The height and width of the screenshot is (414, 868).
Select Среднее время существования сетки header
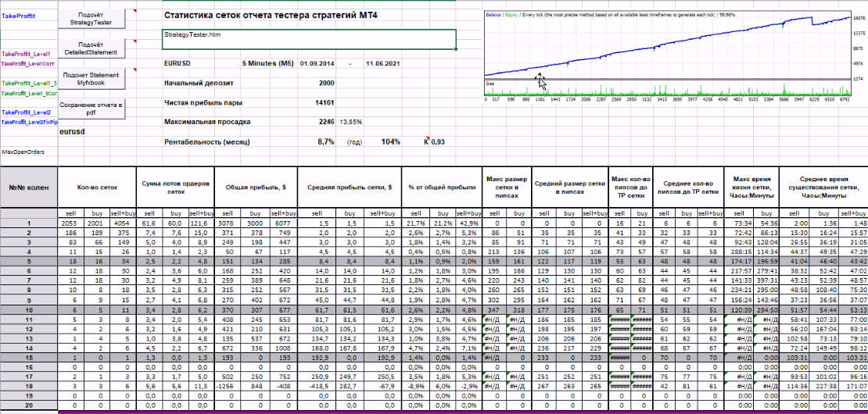[x=823, y=187]
